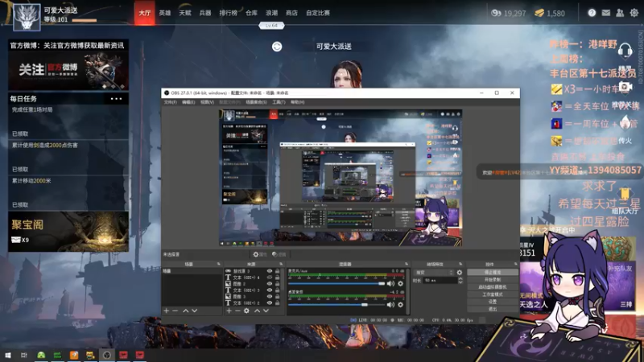Viewport: 644px width, 362px height.
Task: Click the video camera recording icon on right side
Action: 625,87
